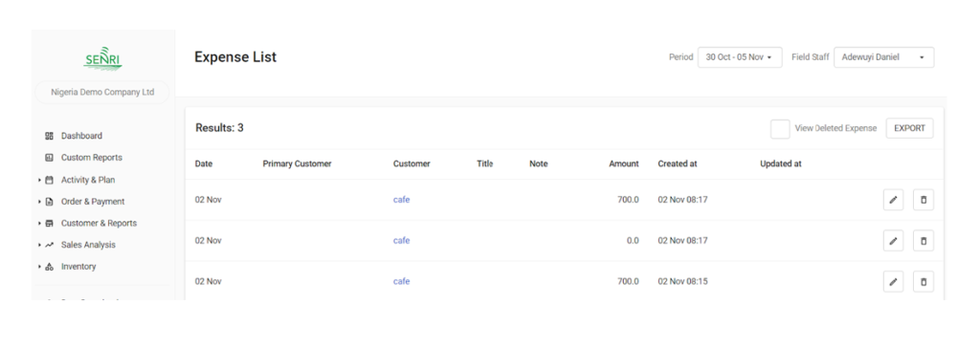Toggle View Deleted Expense checkbox

780,129
